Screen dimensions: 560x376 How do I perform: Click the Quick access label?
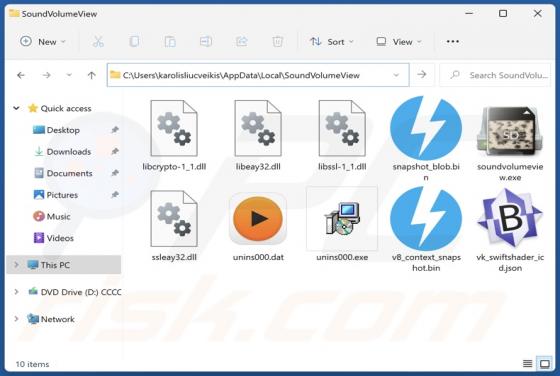(x=66, y=108)
